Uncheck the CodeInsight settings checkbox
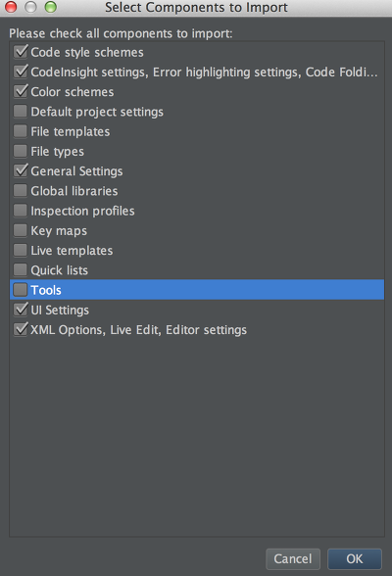The height and width of the screenshot is (576, 392). click(21, 72)
